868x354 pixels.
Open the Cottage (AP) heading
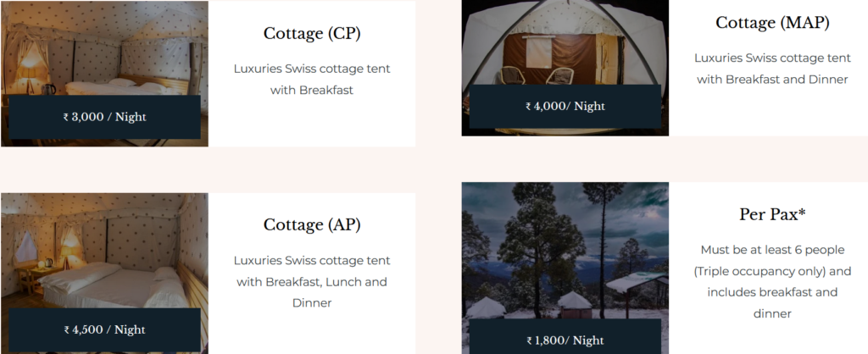pyautogui.click(x=312, y=224)
